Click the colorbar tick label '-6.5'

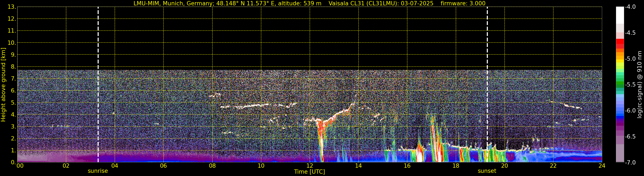(x=630, y=137)
